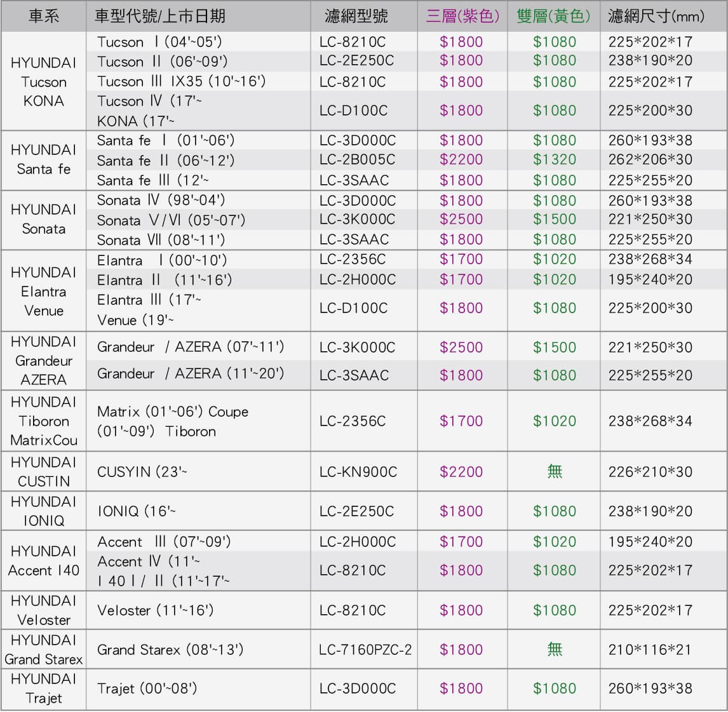This screenshot has height=712, width=728.
Task: Select the Accent IV (11'~ text
Action: [149, 561]
